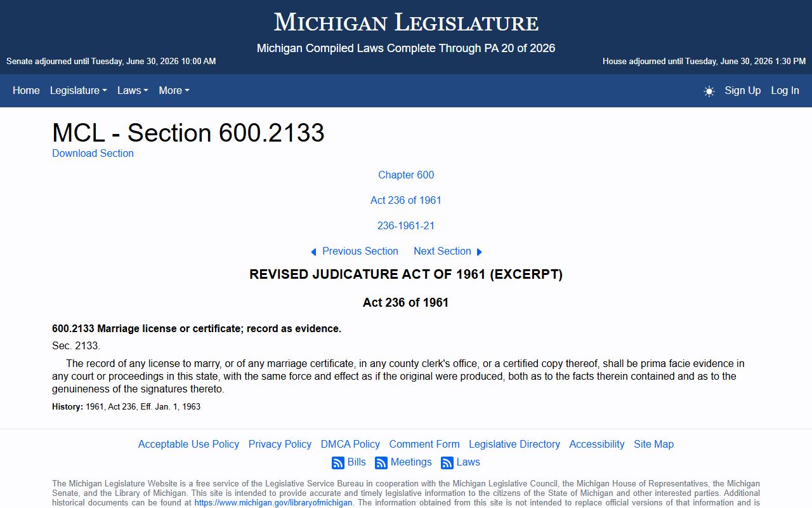Click the Meetings feed link text
The image size is (812, 508).
[411, 462]
